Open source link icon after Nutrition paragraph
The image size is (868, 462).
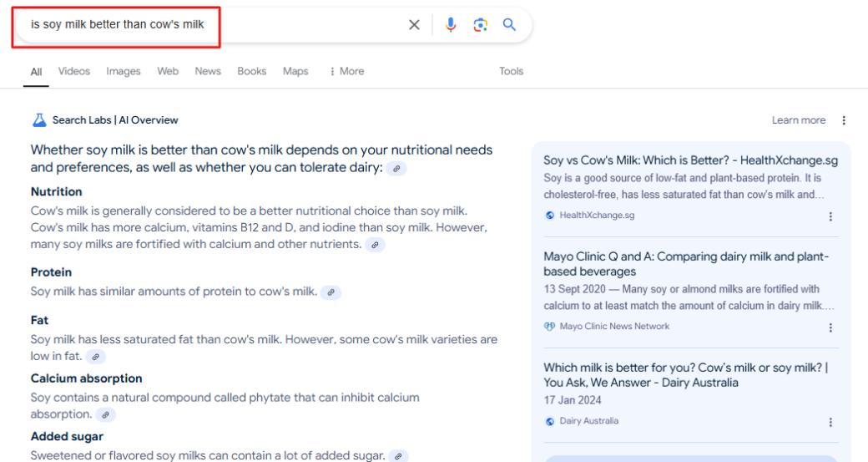pyautogui.click(x=375, y=245)
